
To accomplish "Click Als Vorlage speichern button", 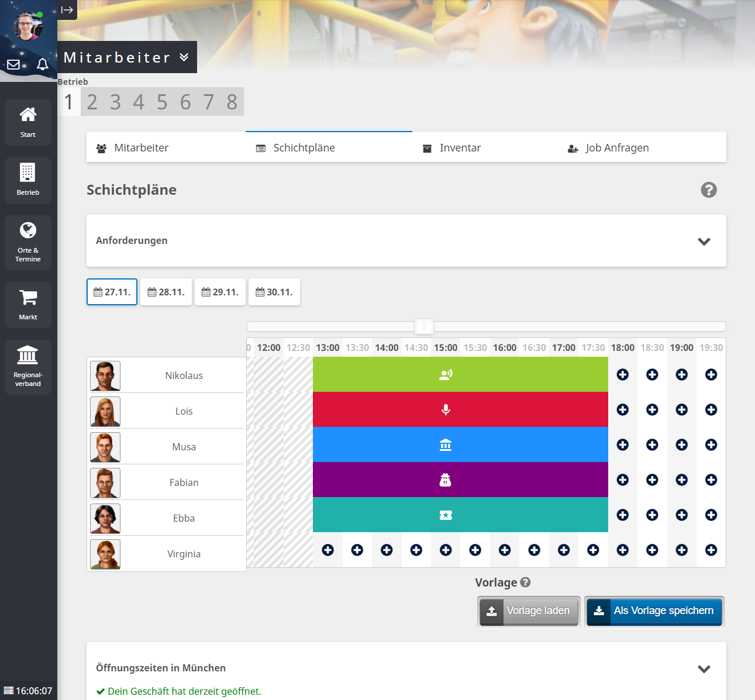I will (654, 611).
